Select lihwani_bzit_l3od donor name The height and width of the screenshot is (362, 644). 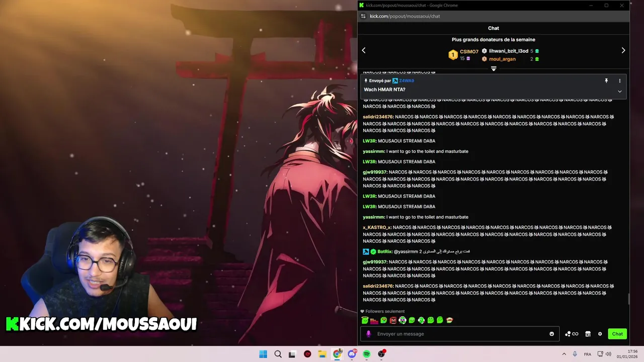tap(509, 51)
